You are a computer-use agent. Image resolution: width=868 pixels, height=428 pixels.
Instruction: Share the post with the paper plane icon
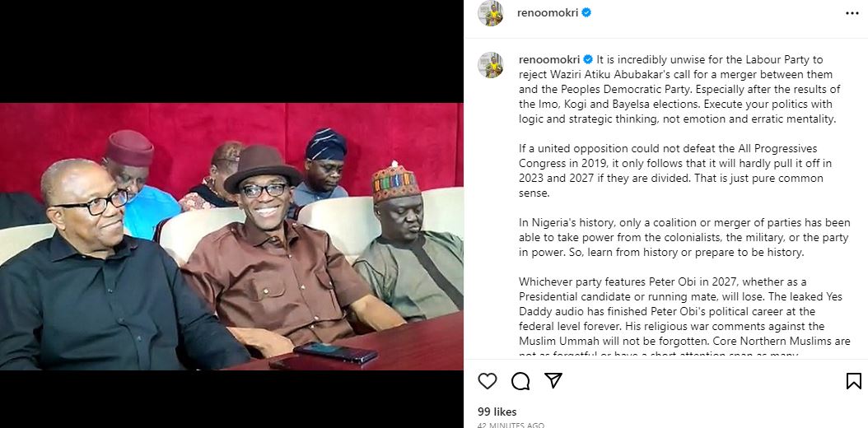[553, 380]
